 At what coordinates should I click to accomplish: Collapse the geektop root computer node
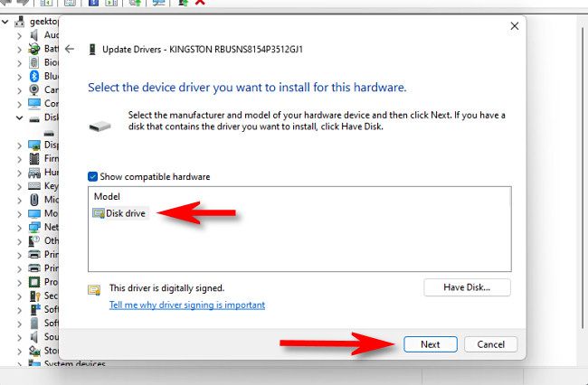[6, 21]
